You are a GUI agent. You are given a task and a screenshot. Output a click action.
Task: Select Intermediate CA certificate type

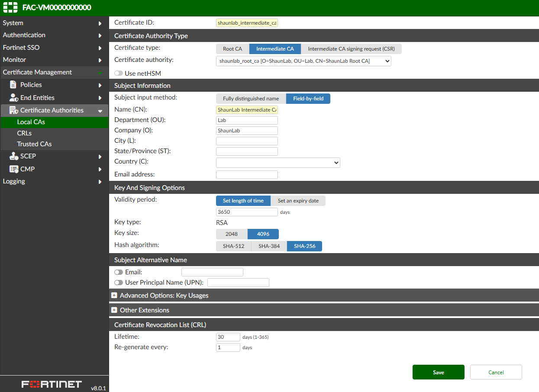(275, 49)
